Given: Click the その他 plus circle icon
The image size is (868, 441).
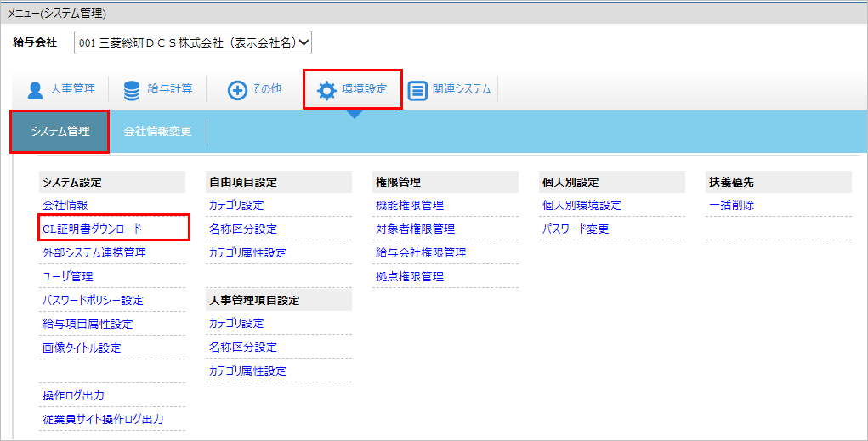Looking at the screenshot, I should (x=237, y=90).
